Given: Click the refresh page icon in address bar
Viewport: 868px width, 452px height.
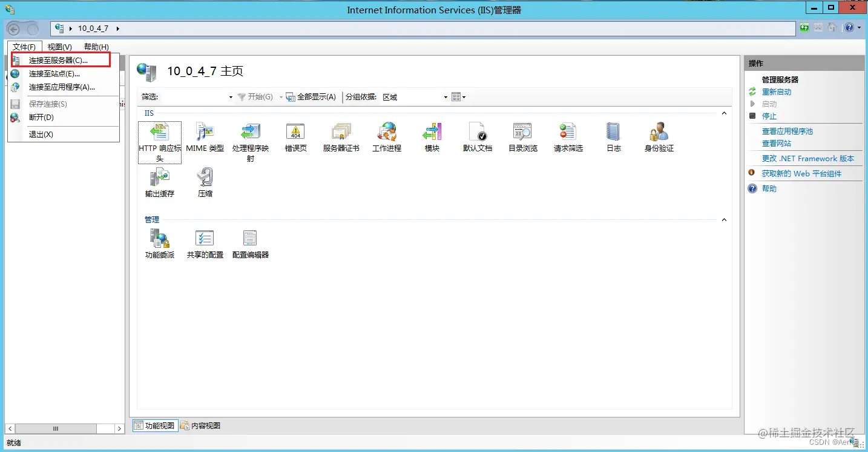Looking at the screenshot, I should coord(804,28).
